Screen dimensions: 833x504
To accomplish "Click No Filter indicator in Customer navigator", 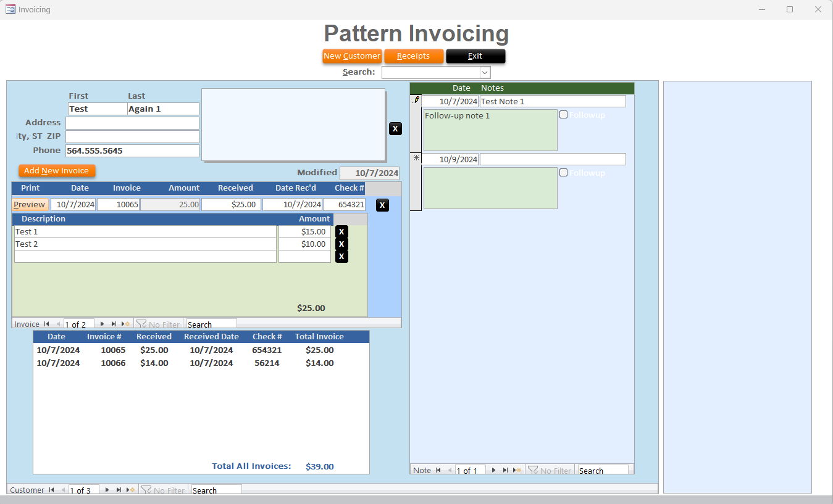I will (163, 490).
